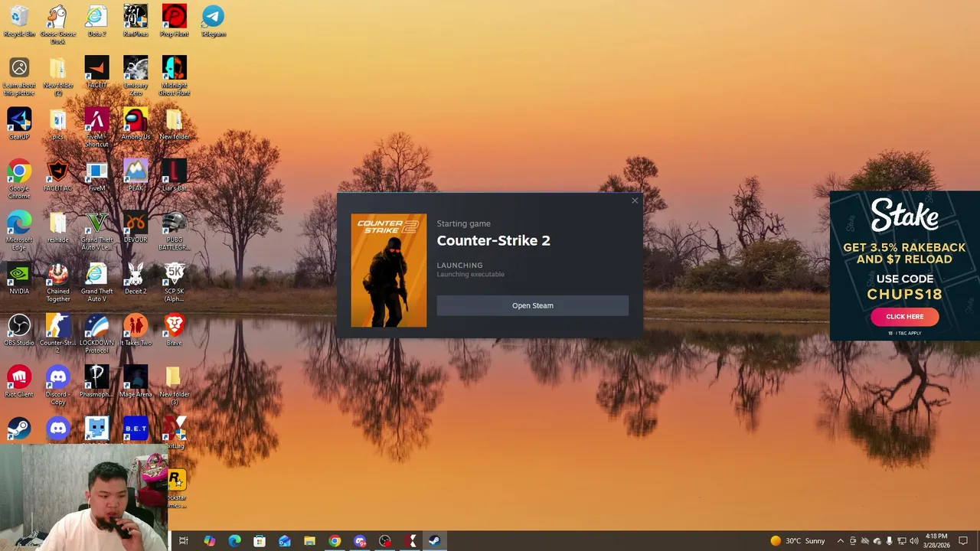The image size is (980, 551).
Task: Click the Counter-Strike 2 cover art
Action: tap(389, 270)
